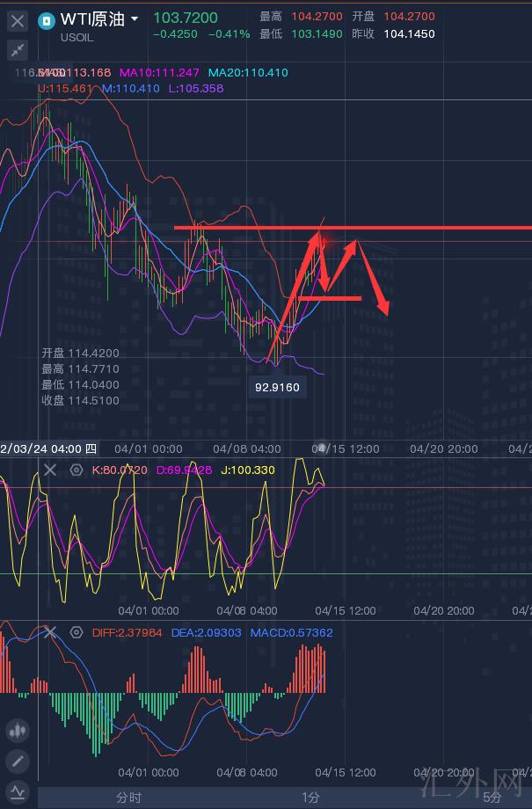Tap the 最高 114.7710 crosshair readout
The height and width of the screenshot is (809, 532).
[x=81, y=369]
